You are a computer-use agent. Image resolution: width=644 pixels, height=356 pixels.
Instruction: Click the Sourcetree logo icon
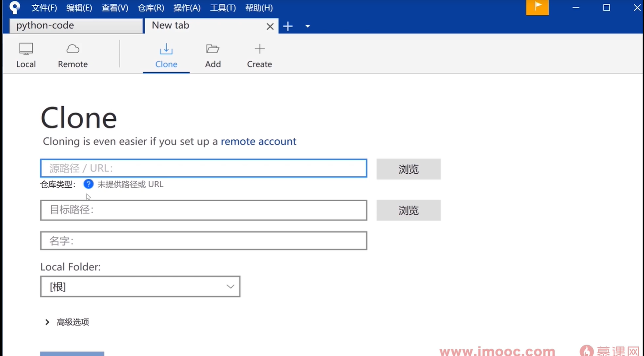[x=15, y=7]
